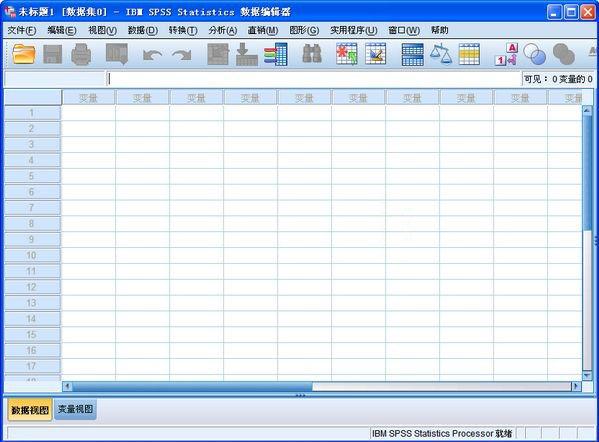
Task: Click the Insert cases icon
Action: tap(346, 54)
